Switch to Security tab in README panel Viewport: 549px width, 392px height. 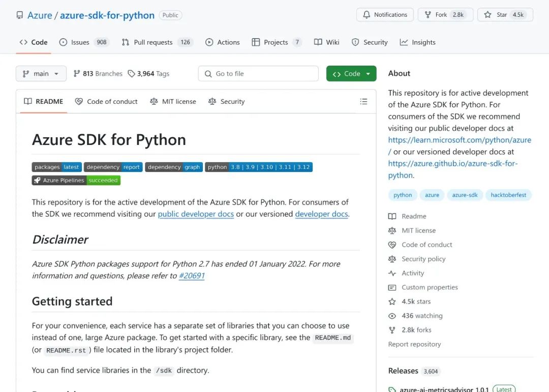pyautogui.click(x=227, y=102)
